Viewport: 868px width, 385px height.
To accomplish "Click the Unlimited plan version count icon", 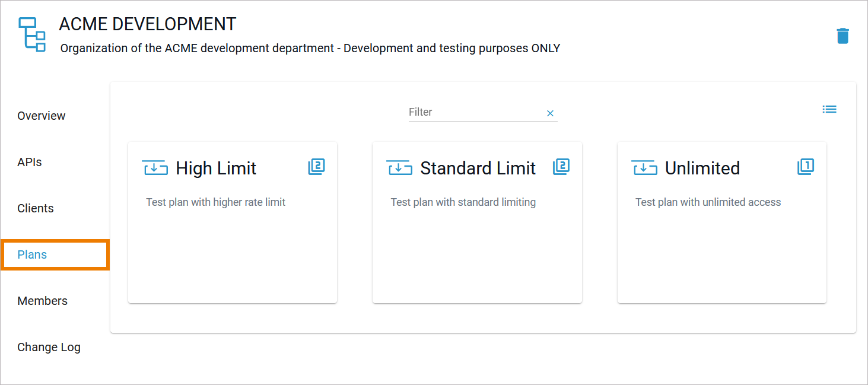I will 806,167.
